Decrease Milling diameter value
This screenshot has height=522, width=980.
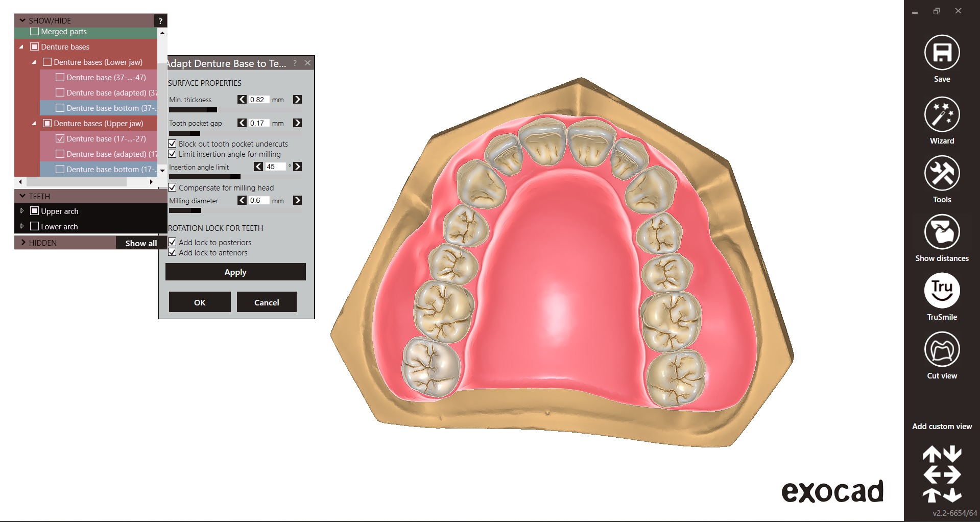(x=242, y=200)
